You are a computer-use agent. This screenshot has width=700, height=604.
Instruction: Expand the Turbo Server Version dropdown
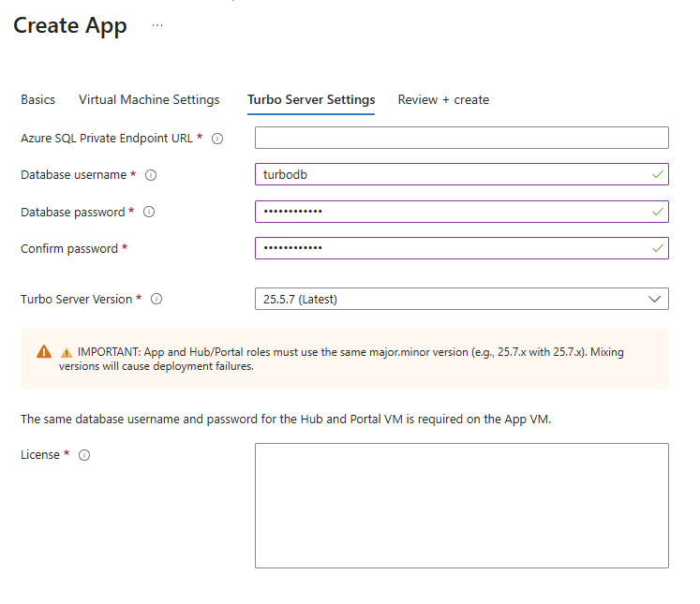coord(461,299)
